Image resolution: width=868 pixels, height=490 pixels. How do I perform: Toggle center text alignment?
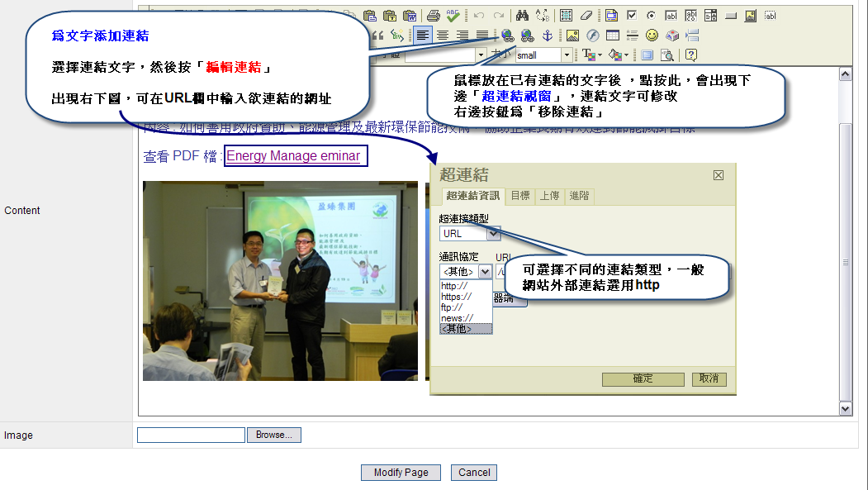click(443, 36)
